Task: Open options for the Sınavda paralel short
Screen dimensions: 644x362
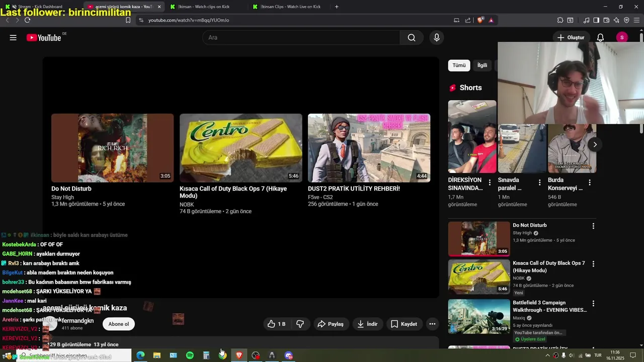Action: coord(539,183)
